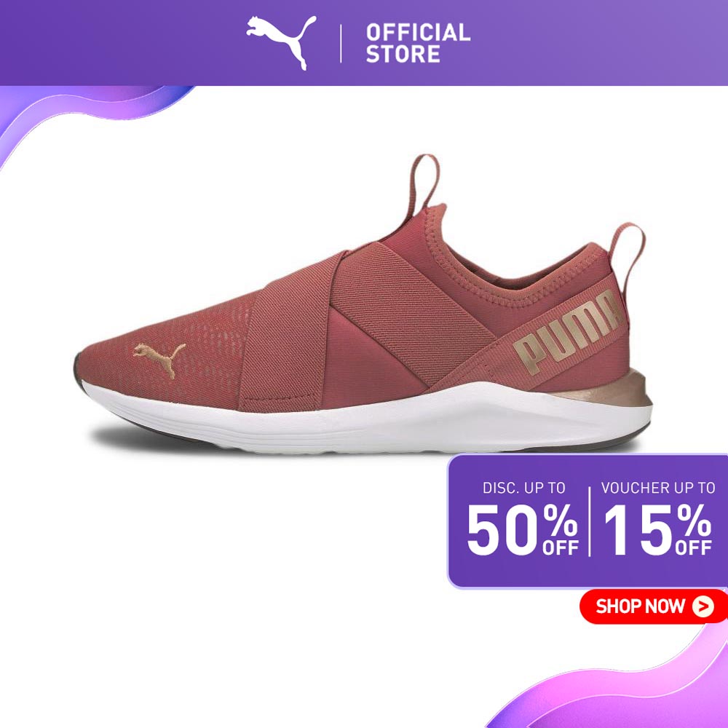Click the DISC. UP TO text
Image resolution: width=728 pixels, height=728 pixels.
point(523,488)
